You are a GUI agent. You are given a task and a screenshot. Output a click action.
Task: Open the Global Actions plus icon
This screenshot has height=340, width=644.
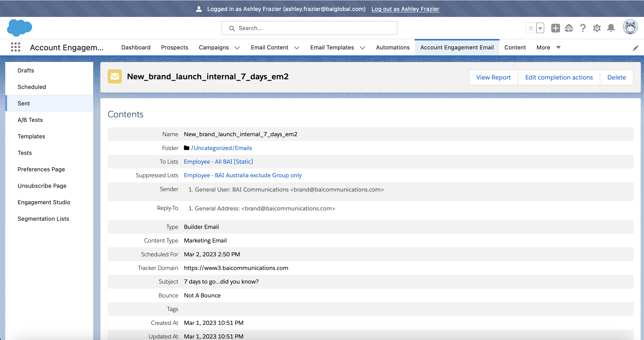click(555, 28)
